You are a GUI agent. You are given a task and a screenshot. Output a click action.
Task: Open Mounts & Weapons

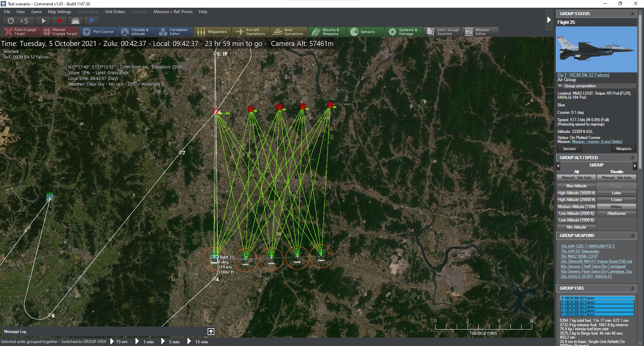point(328,32)
